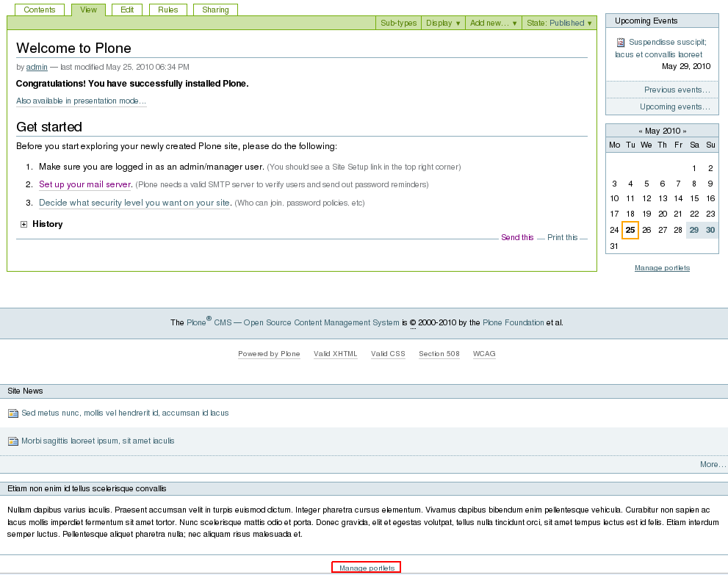This screenshot has height=575, width=728.
Task: Click the Print this link
Action: 562,237
